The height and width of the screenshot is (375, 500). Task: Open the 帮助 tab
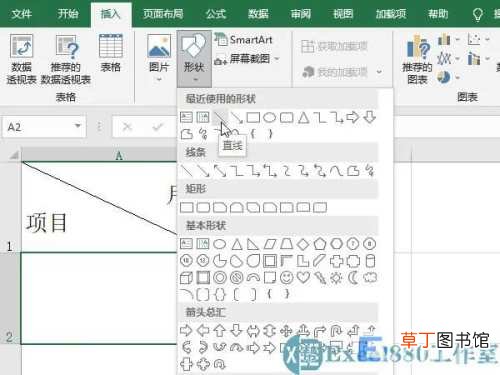coord(438,14)
